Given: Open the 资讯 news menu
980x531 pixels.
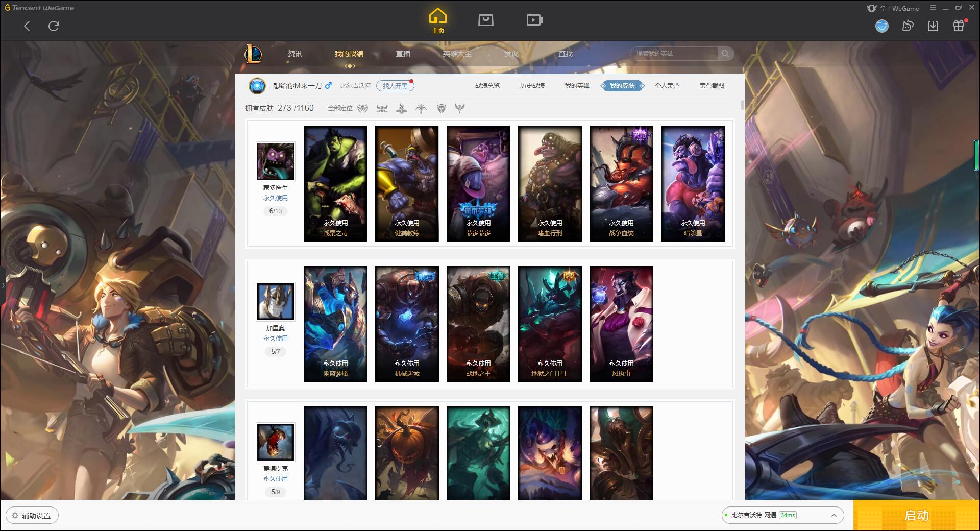Looking at the screenshot, I should pos(295,54).
